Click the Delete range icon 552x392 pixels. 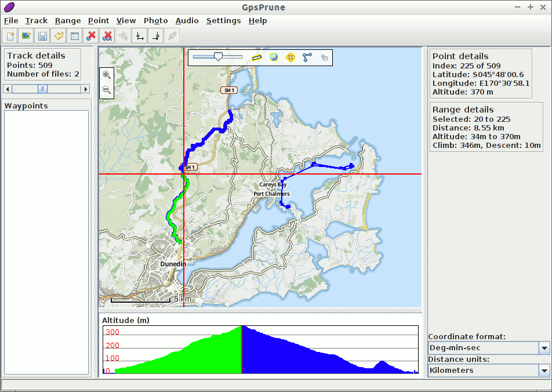(107, 36)
